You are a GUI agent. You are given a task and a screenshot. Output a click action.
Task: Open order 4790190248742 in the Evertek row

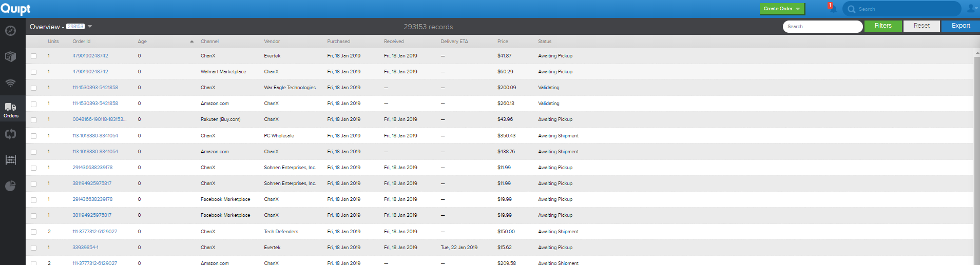[x=90, y=56]
